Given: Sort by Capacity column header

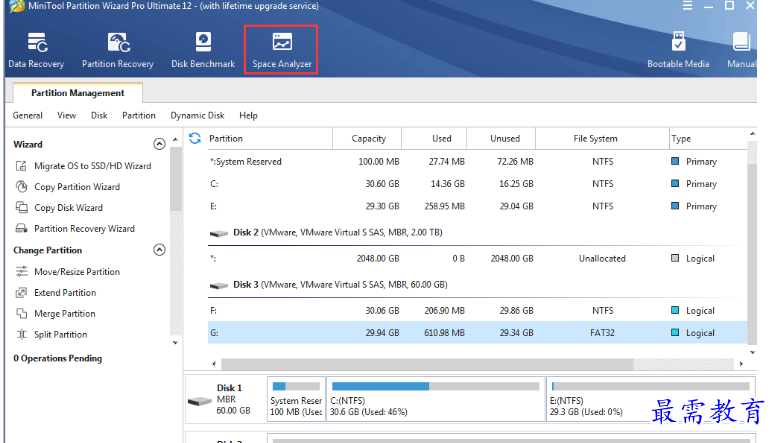Looking at the screenshot, I should (368, 138).
